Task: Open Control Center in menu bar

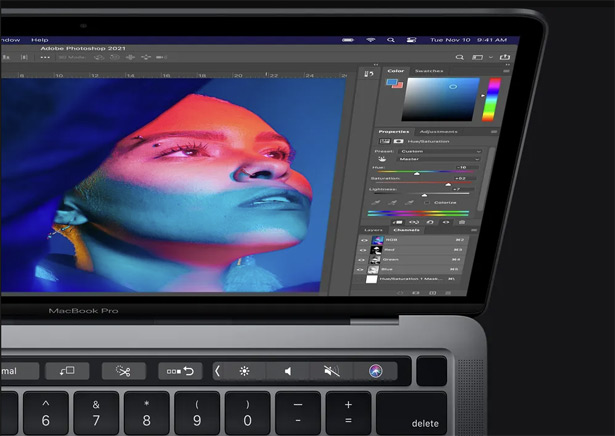Action: [x=411, y=40]
